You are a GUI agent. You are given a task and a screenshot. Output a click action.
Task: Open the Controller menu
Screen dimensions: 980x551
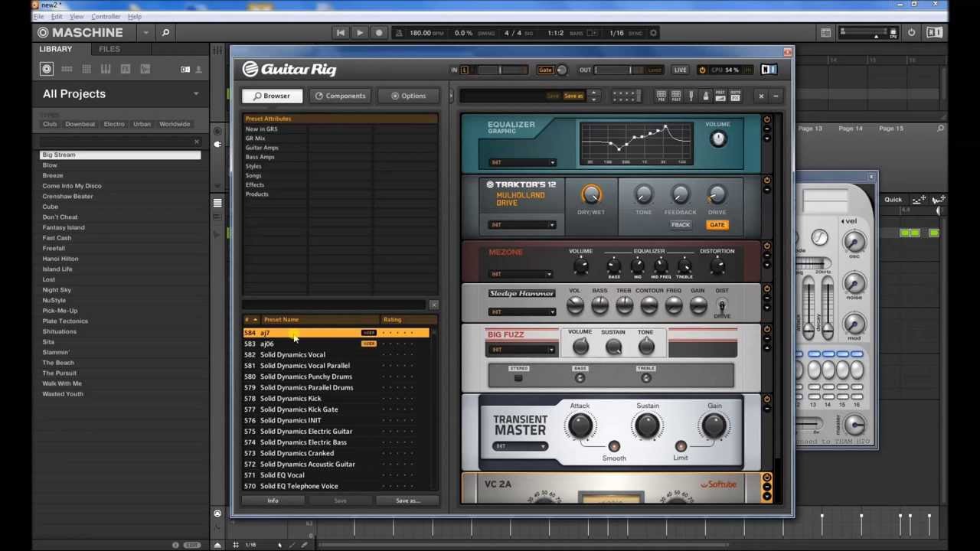106,16
